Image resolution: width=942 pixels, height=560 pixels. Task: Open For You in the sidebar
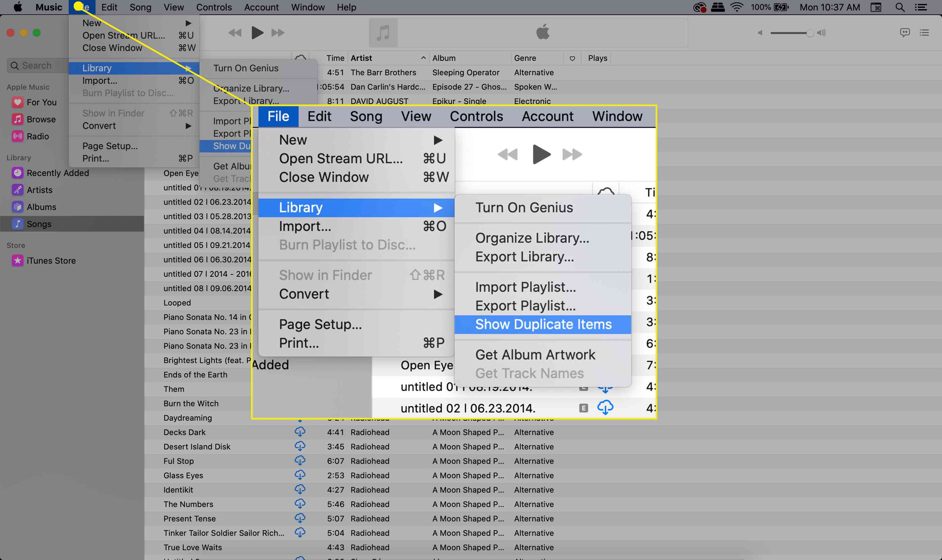click(x=34, y=102)
